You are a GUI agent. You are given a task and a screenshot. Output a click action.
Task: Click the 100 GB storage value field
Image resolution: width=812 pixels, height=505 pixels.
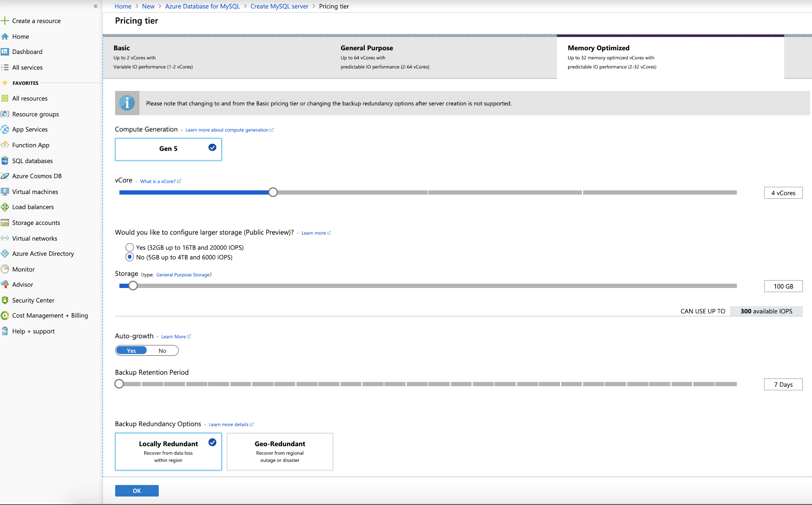[x=783, y=286]
